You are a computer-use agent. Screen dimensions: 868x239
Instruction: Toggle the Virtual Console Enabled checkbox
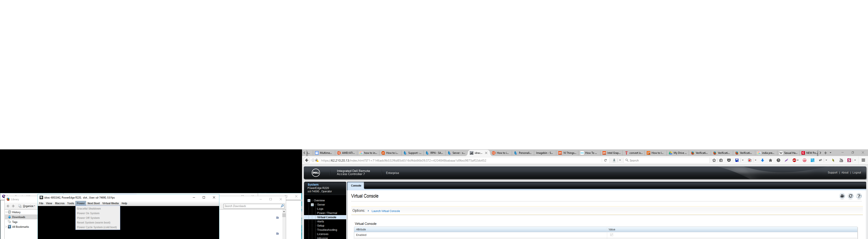pos(612,235)
